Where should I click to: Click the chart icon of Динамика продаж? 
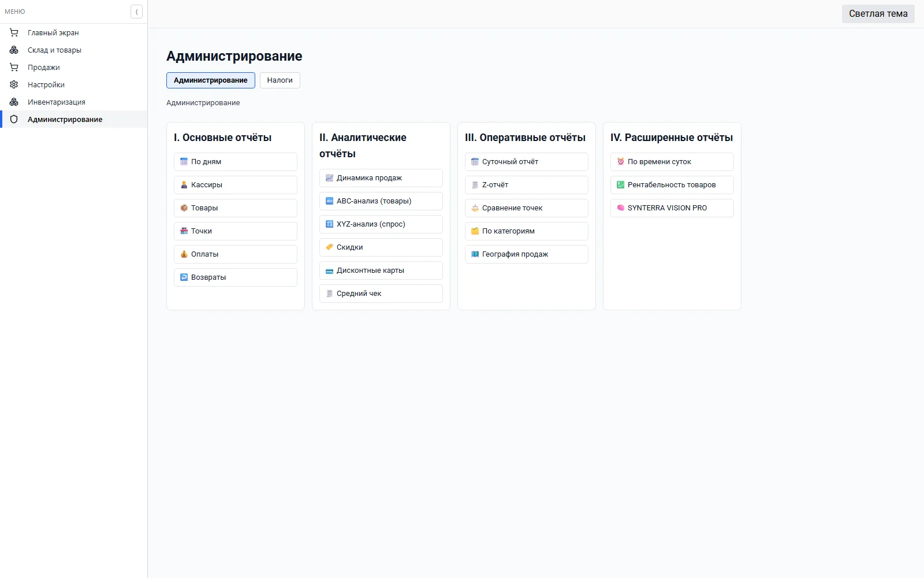pos(330,178)
